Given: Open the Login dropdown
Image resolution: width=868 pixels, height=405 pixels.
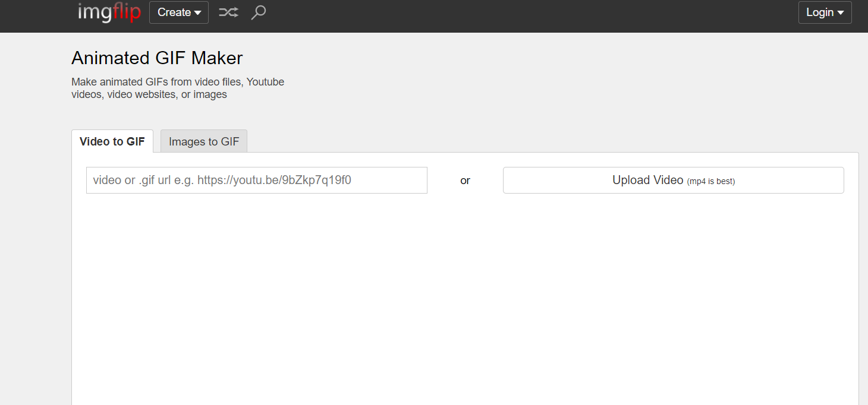Looking at the screenshot, I should (x=825, y=12).
